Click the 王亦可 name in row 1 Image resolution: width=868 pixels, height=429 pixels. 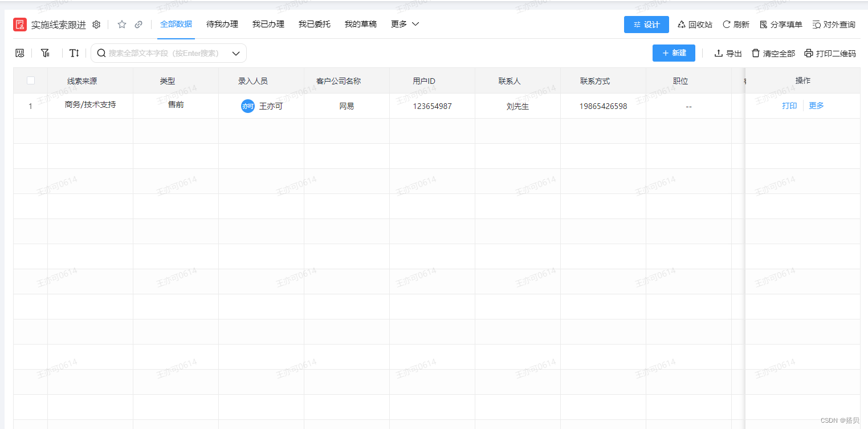pos(271,106)
